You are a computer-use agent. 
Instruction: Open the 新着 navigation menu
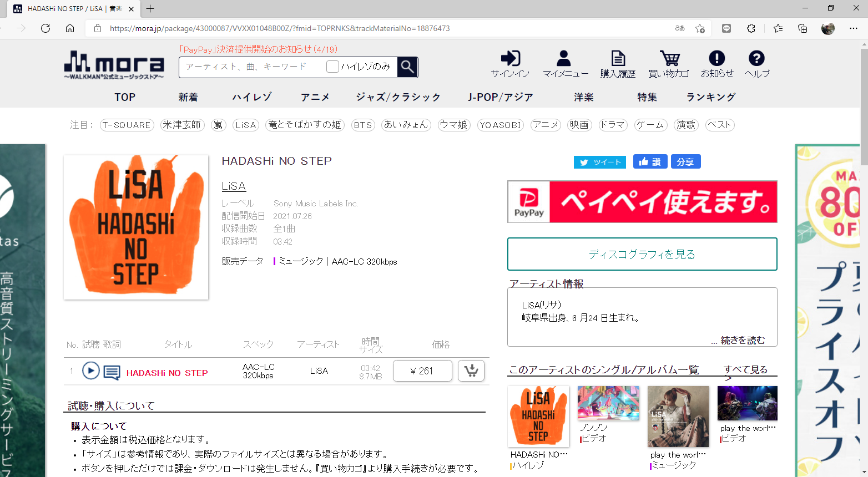click(x=188, y=97)
